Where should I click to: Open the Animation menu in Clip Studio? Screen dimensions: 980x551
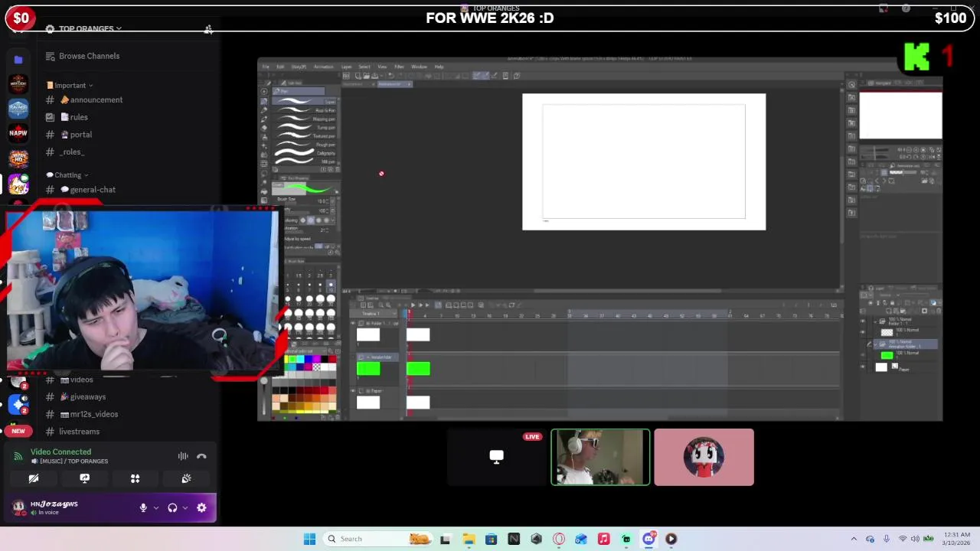323,67
